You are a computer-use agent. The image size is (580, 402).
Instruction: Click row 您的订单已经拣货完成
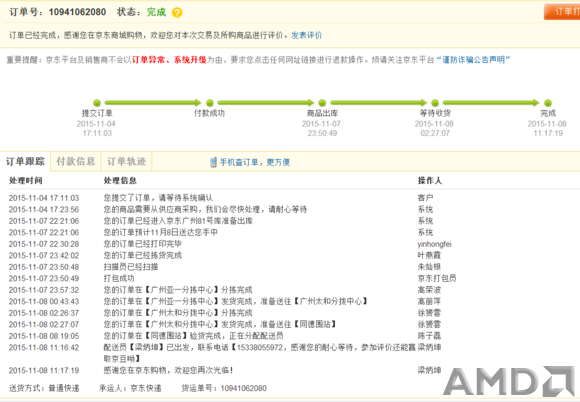click(x=142, y=255)
